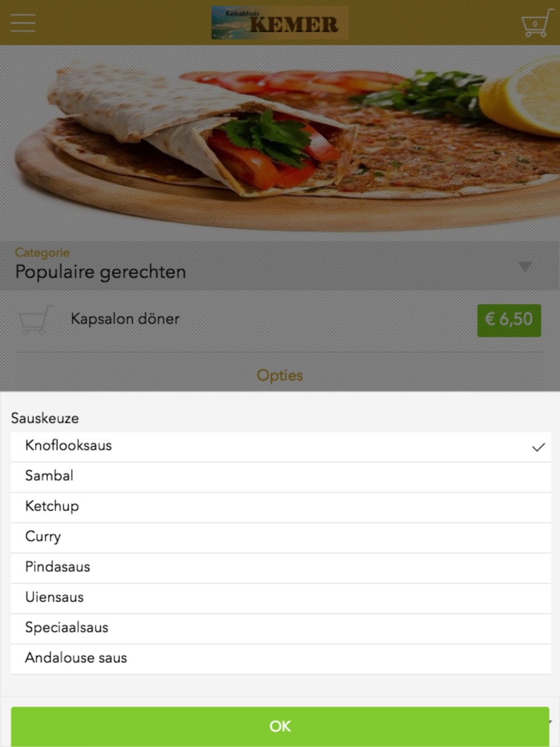Pick Uiensaus from the sauce list

[x=54, y=597]
